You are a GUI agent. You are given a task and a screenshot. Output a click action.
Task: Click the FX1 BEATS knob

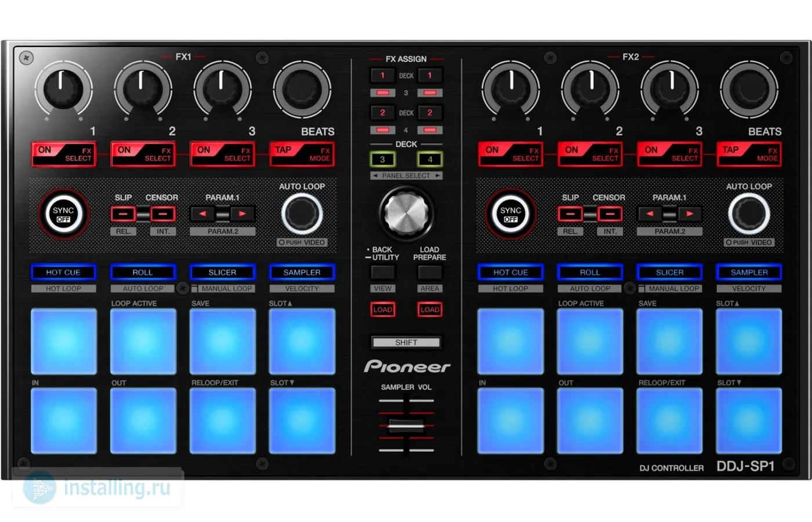[302, 90]
